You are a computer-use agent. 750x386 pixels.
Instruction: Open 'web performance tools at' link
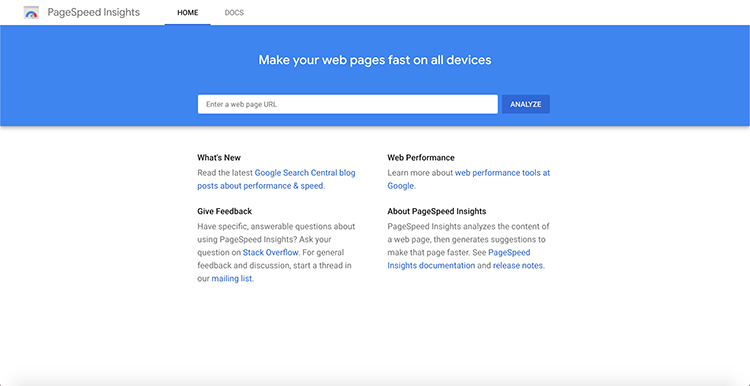point(502,173)
